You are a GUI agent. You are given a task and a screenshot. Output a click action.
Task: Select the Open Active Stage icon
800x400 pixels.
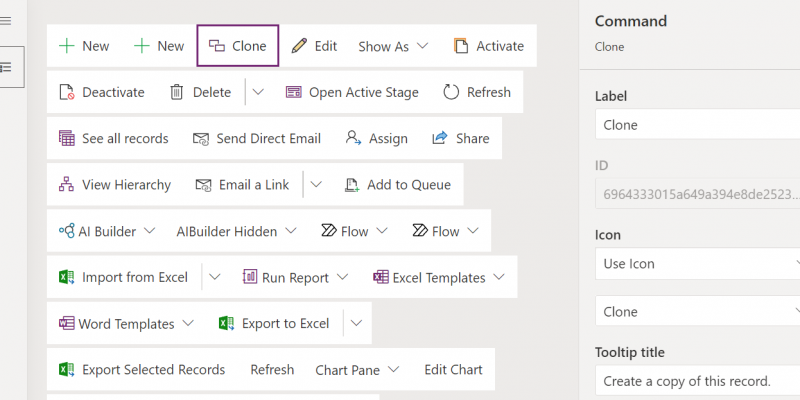(x=293, y=92)
